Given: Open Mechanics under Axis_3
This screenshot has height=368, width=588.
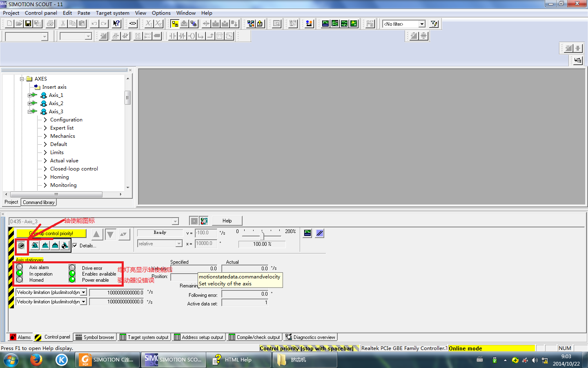Looking at the screenshot, I should [x=62, y=136].
